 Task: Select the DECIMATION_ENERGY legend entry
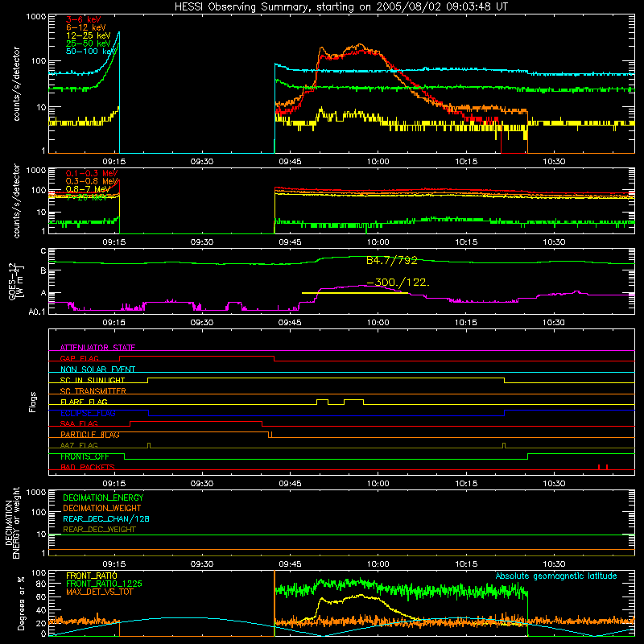103,497
